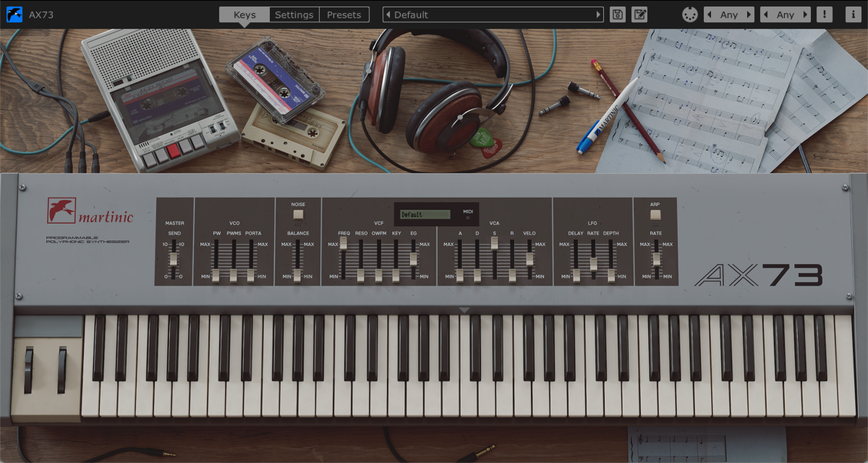
Task: Click the right arrow next to Default preset
Action: coord(599,14)
